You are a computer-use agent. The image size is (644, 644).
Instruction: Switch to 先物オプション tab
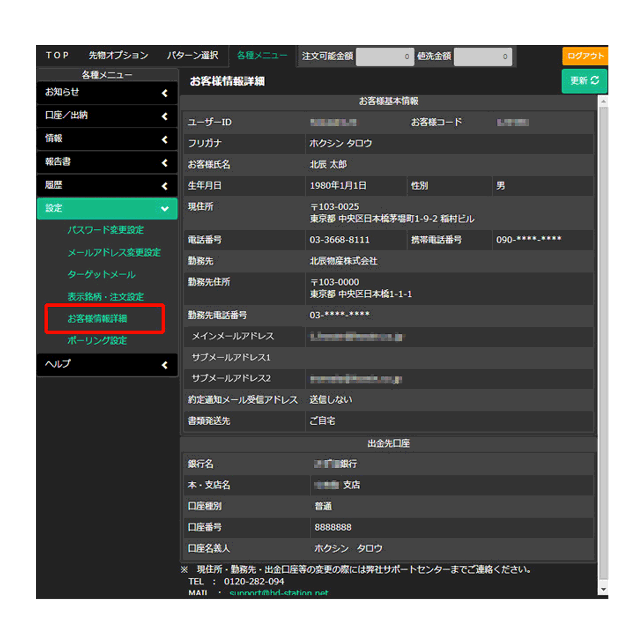click(118, 56)
